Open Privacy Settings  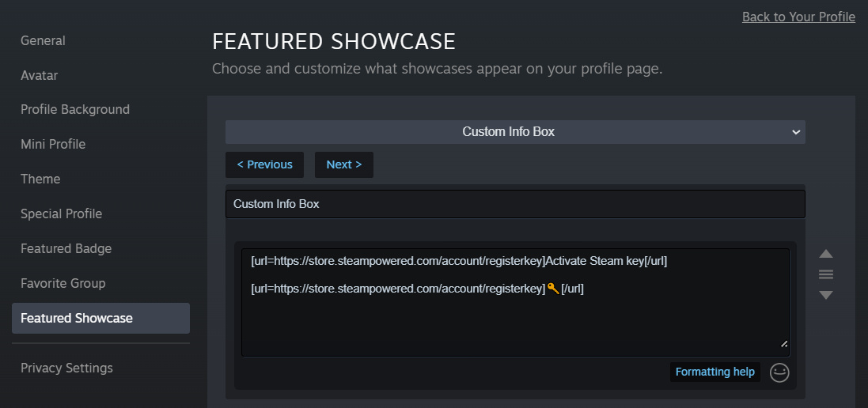[66, 368]
